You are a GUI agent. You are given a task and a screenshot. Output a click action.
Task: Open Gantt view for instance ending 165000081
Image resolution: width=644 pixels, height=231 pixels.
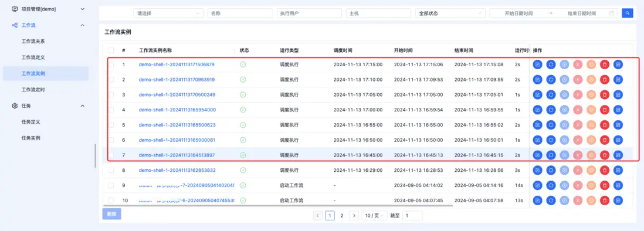coord(618,140)
